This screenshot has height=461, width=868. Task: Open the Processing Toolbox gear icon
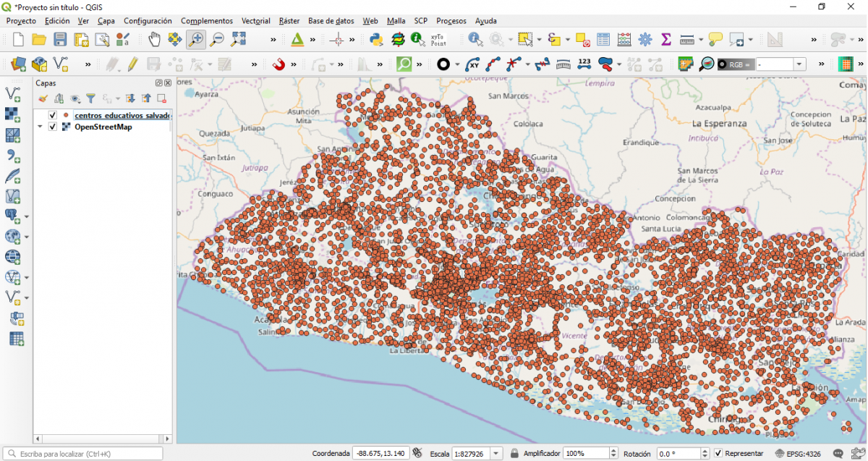[645, 39]
